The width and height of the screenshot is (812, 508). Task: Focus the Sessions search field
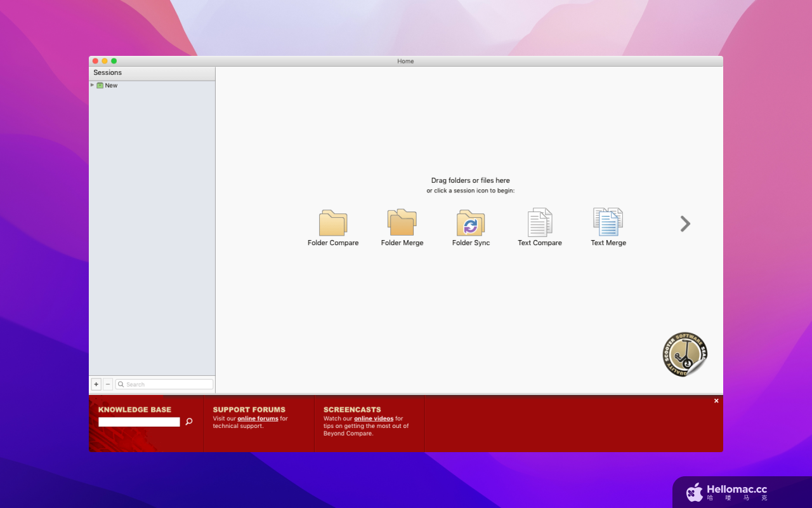[164, 384]
